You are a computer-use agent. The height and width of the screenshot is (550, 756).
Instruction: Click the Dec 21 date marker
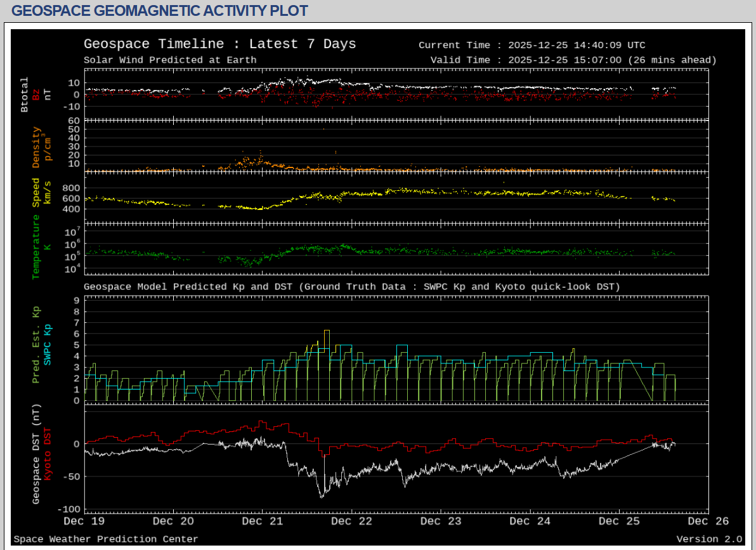click(263, 521)
